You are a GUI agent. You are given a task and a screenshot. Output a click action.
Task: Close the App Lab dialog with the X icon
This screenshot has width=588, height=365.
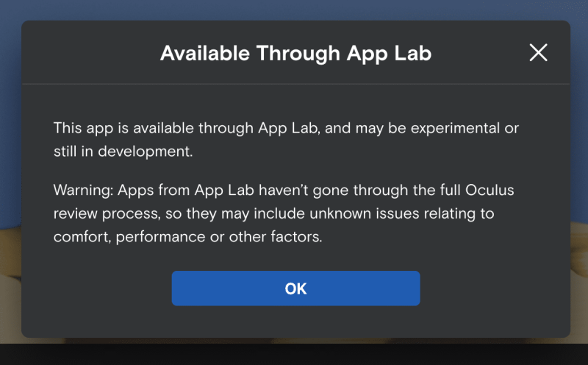[538, 52]
